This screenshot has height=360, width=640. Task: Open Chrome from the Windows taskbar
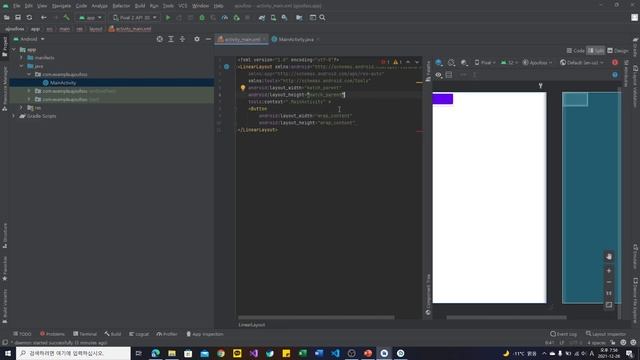tap(221, 353)
